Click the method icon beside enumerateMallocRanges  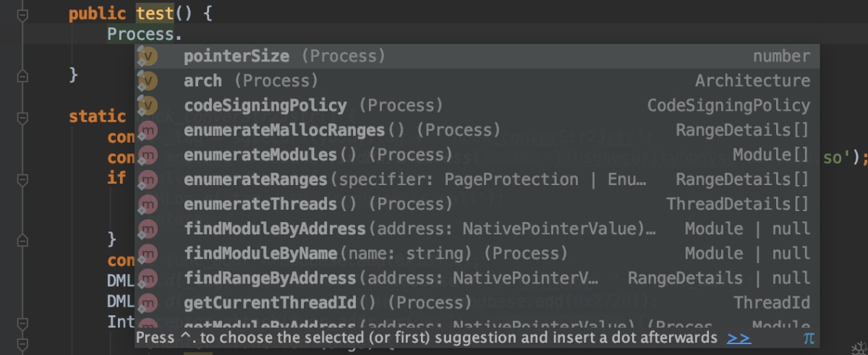pos(148,130)
